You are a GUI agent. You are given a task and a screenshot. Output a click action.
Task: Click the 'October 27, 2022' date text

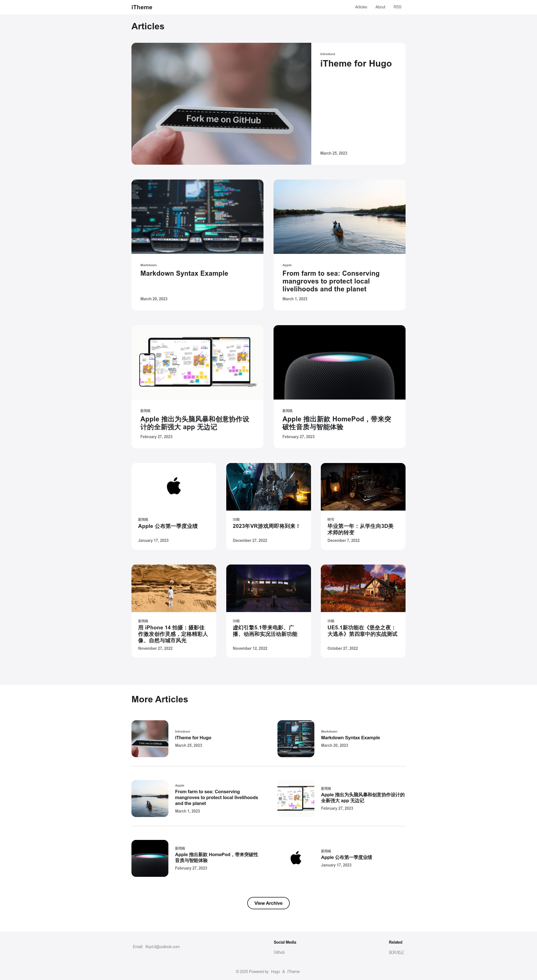(x=343, y=649)
